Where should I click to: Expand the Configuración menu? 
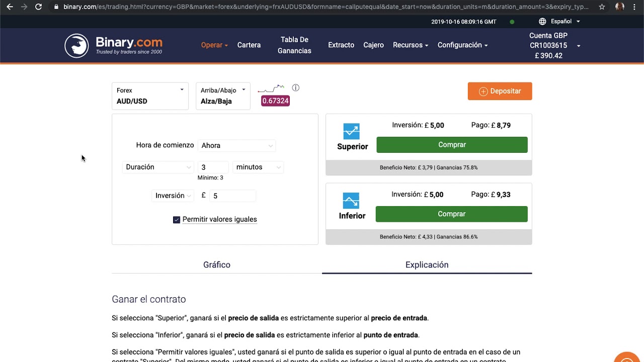(462, 45)
